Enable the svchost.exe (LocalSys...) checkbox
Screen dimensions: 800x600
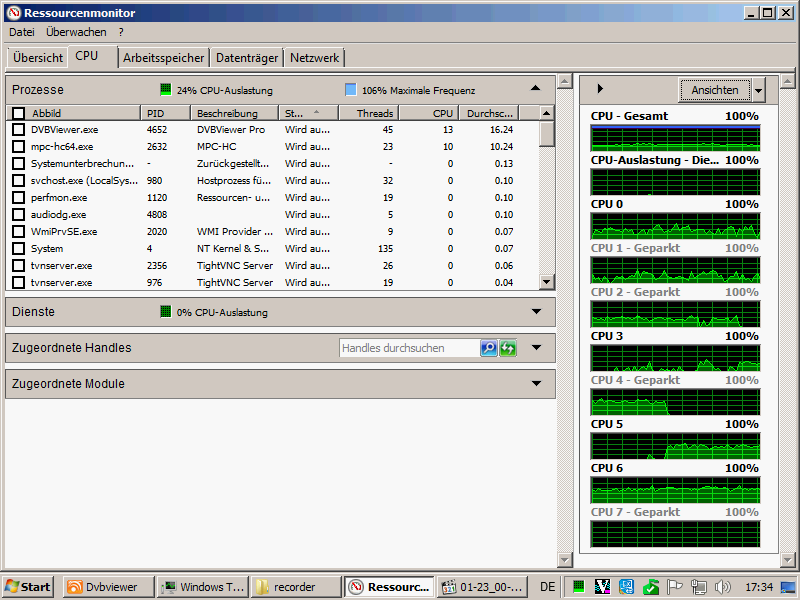pos(18,181)
